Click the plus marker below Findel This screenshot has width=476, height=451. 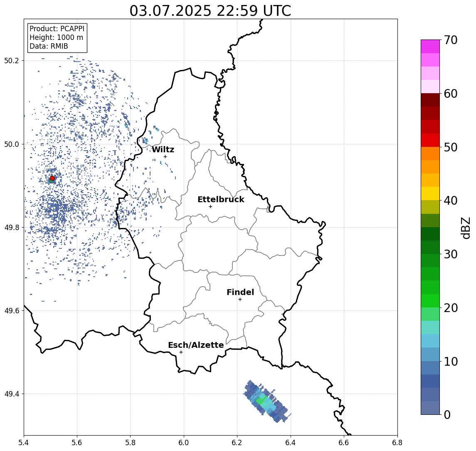(x=240, y=300)
